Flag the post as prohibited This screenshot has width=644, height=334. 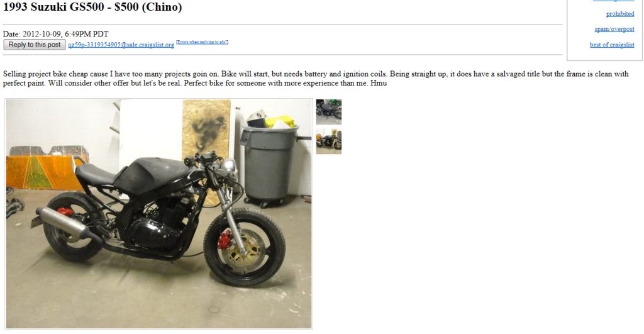click(x=620, y=14)
